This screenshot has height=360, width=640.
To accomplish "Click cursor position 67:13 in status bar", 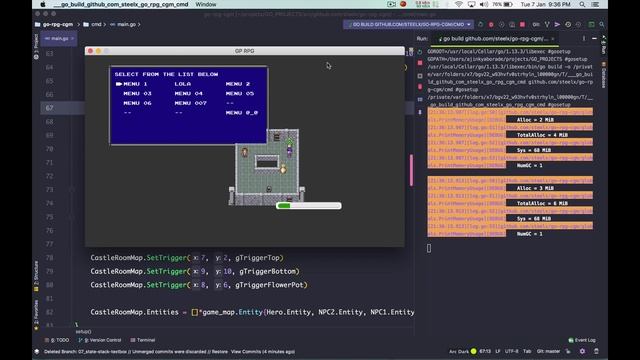I will pyautogui.click(x=485, y=351).
